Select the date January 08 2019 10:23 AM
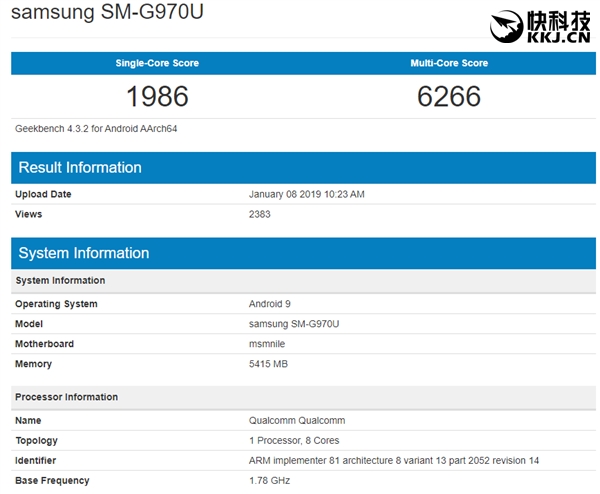Screen dimensions: 600x494 tap(307, 194)
